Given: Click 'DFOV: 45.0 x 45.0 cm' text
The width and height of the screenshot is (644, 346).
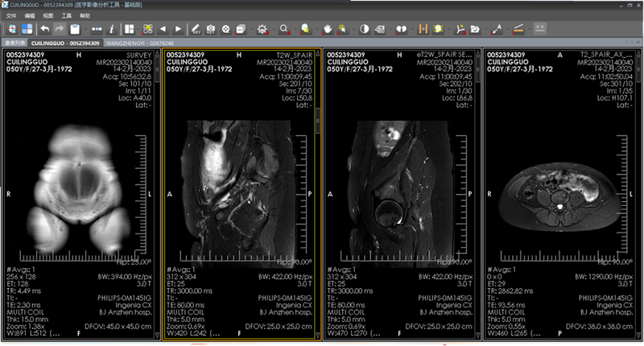Looking at the screenshot, I should [118, 327].
